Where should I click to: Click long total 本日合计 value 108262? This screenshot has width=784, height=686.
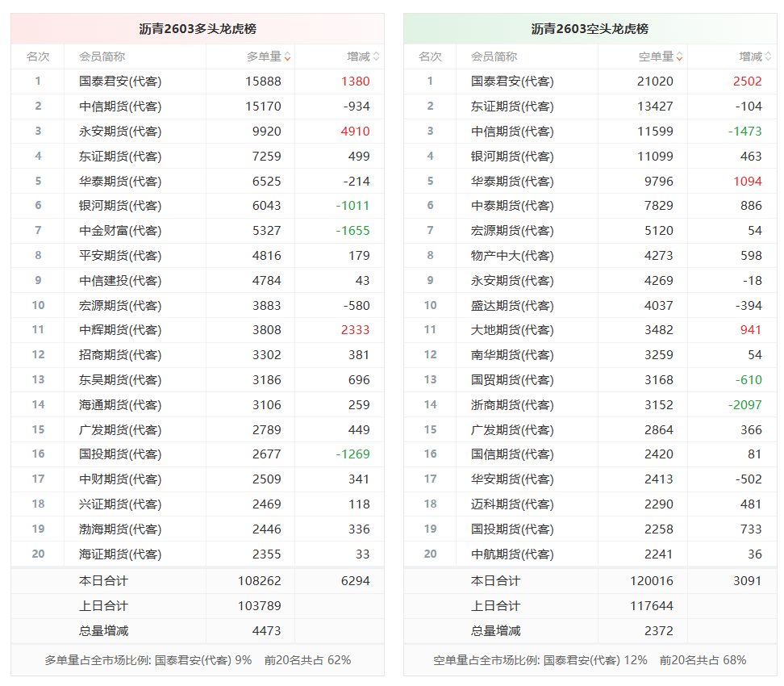point(260,581)
